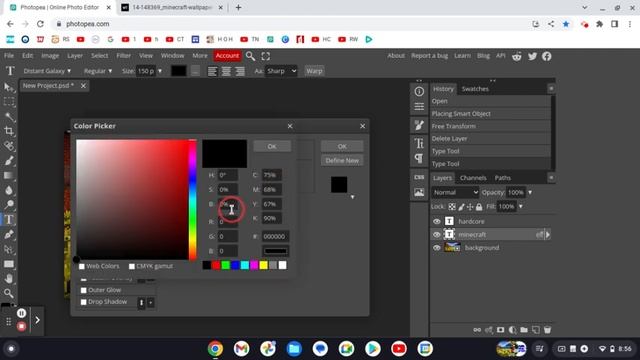Open the Character panel icon
Image resolution: width=640 pixels, height=360 pixels.
419,143
